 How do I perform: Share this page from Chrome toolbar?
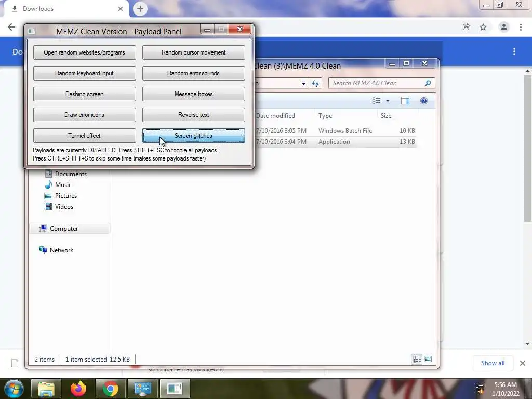(x=466, y=27)
